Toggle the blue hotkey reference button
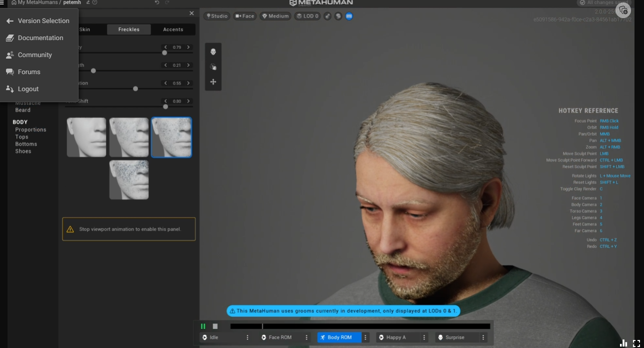644x348 pixels. (x=349, y=16)
